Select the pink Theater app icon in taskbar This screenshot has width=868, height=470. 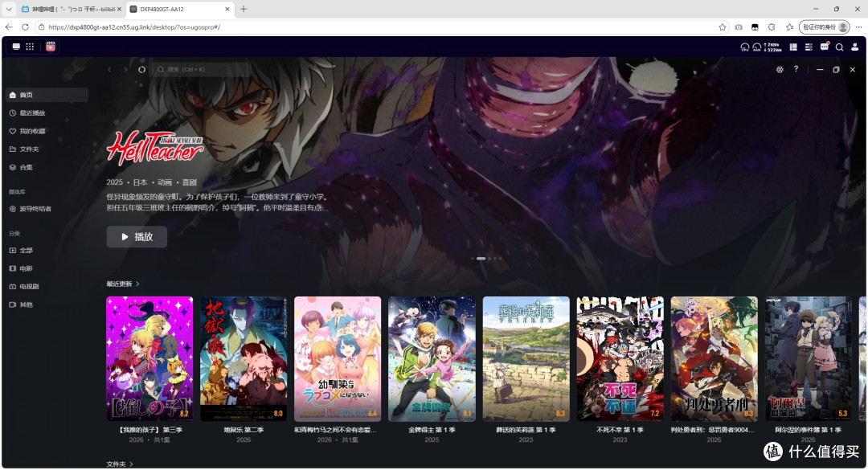pyautogui.click(x=51, y=47)
